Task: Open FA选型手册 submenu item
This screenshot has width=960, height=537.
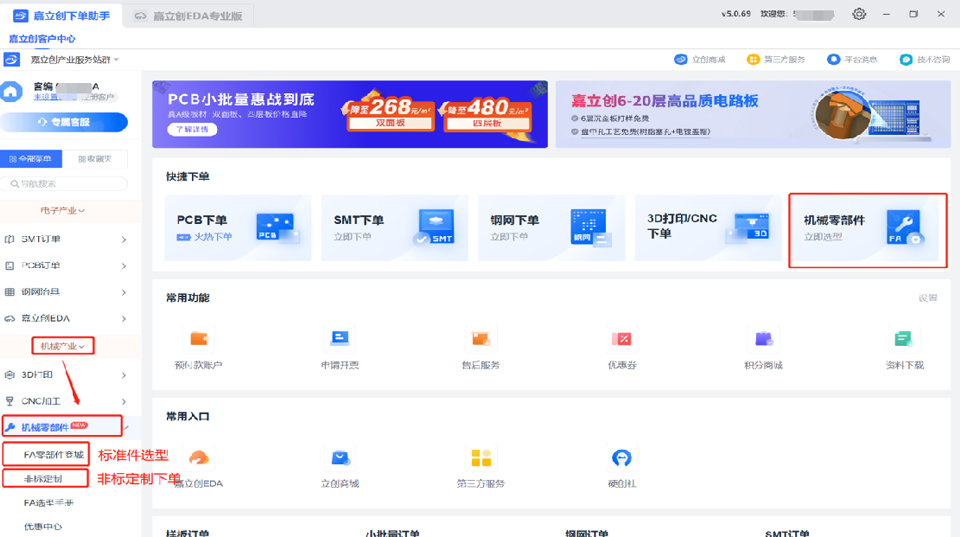Action: [x=48, y=503]
